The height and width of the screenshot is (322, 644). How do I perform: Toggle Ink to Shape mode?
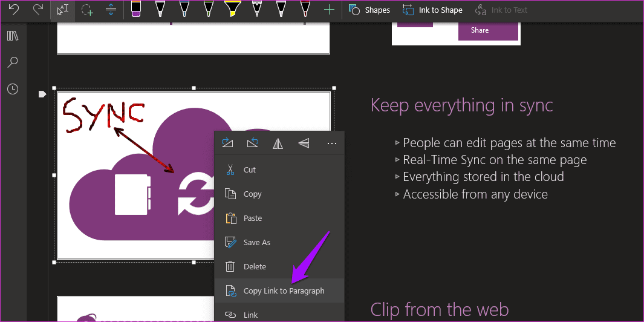coord(432,10)
